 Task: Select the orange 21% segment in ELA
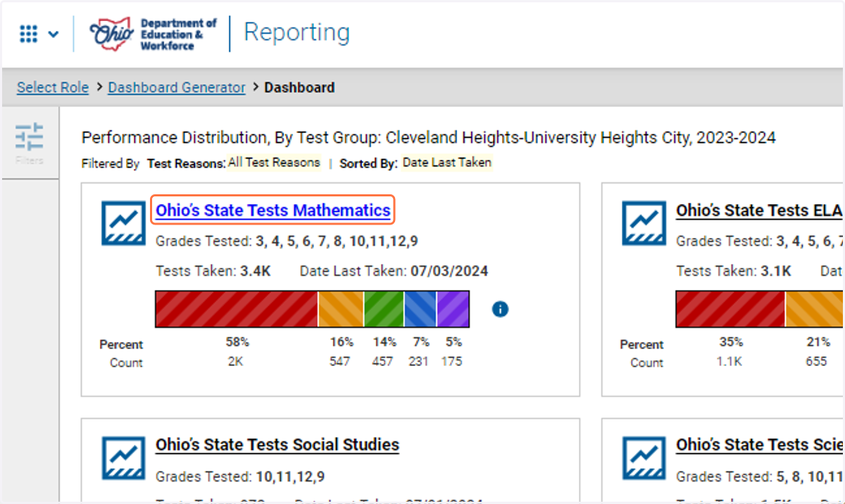[x=815, y=309]
